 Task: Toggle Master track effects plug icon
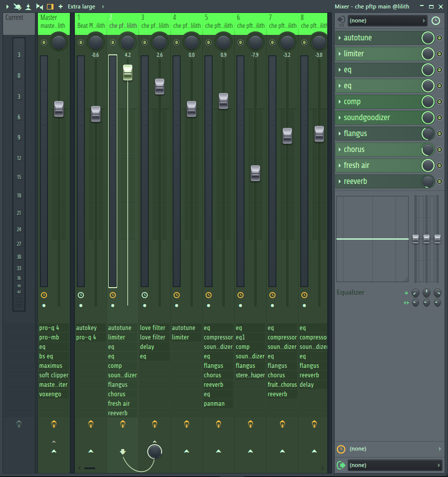pyautogui.click(x=54, y=424)
